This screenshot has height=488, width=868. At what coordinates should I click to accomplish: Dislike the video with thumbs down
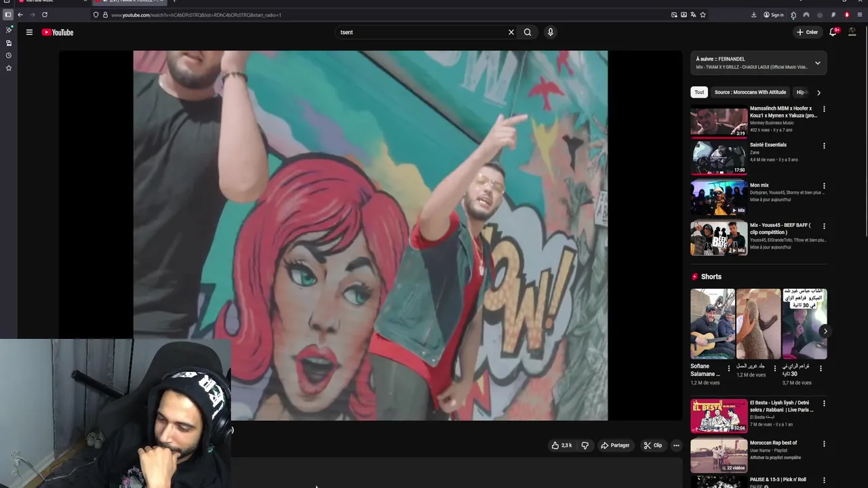pos(585,445)
